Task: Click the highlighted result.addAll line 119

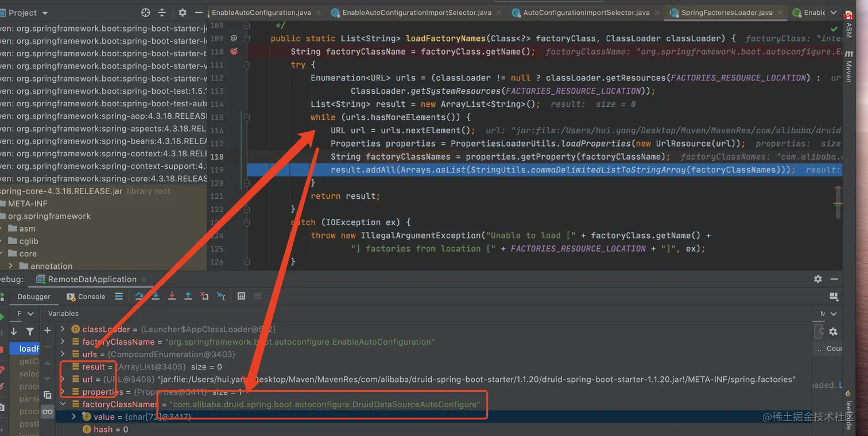Action: 544,169
